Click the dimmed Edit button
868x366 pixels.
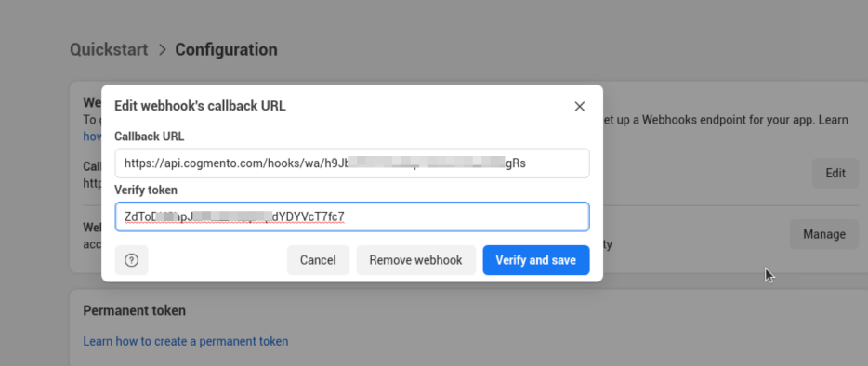tap(835, 174)
